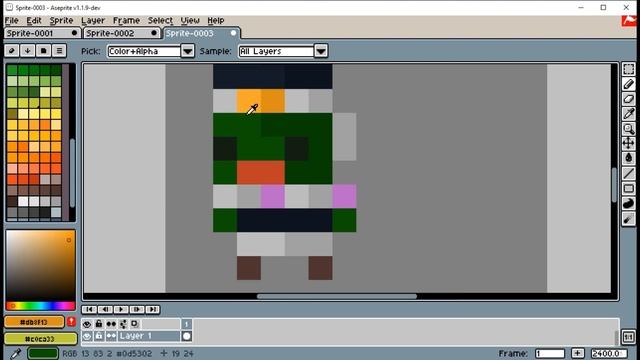Select the Layer 1 frame 1 cel
The height and width of the screenshot is (360, 640).
pos(187,336)
